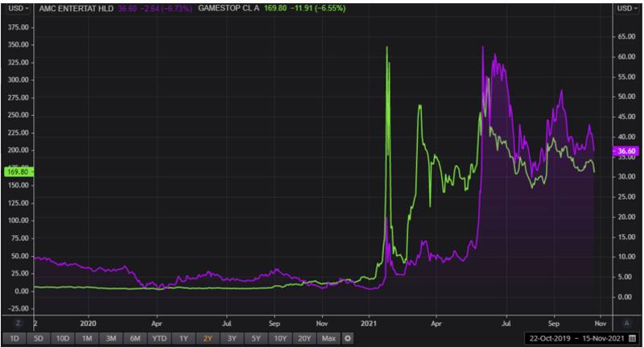The height and width of the screenshot is (347, 644).
Task: Click the A auto-scale icon at bottom right
Action: pos(626,322)
